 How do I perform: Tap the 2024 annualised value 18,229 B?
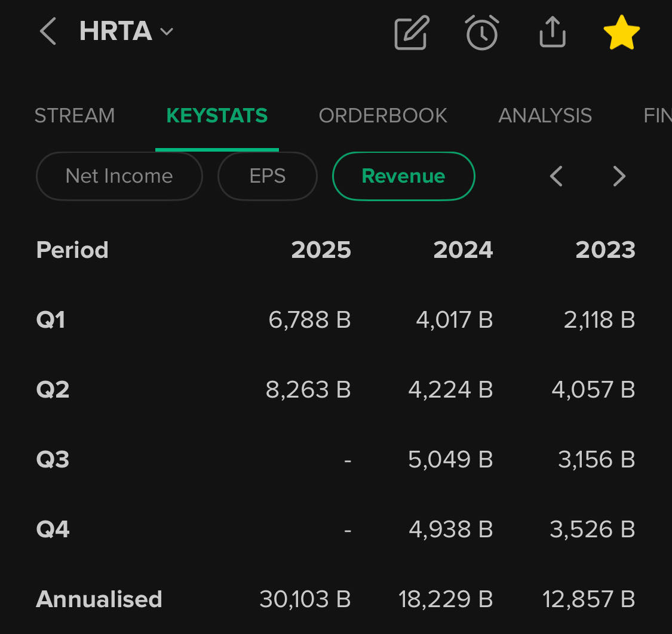446,599
